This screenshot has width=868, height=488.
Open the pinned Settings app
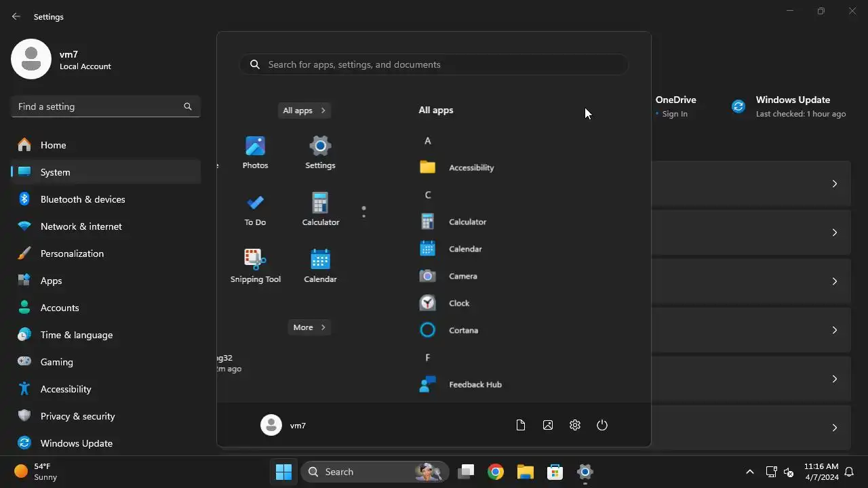click(x=320, y=152)
